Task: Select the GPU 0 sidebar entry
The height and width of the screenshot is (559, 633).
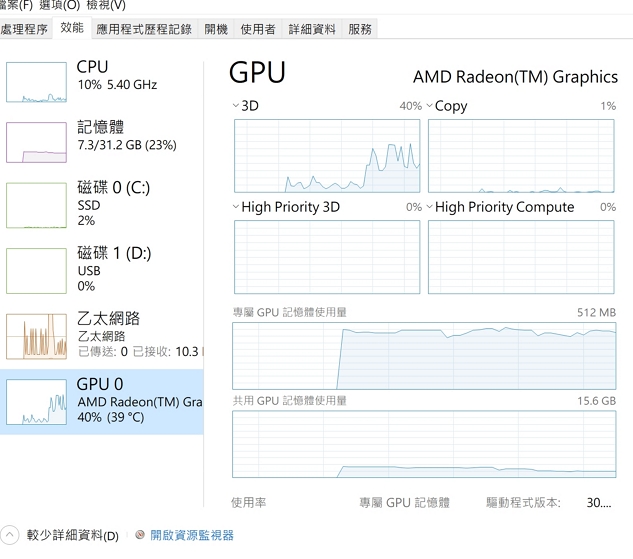Action: (x=102, y=402)
